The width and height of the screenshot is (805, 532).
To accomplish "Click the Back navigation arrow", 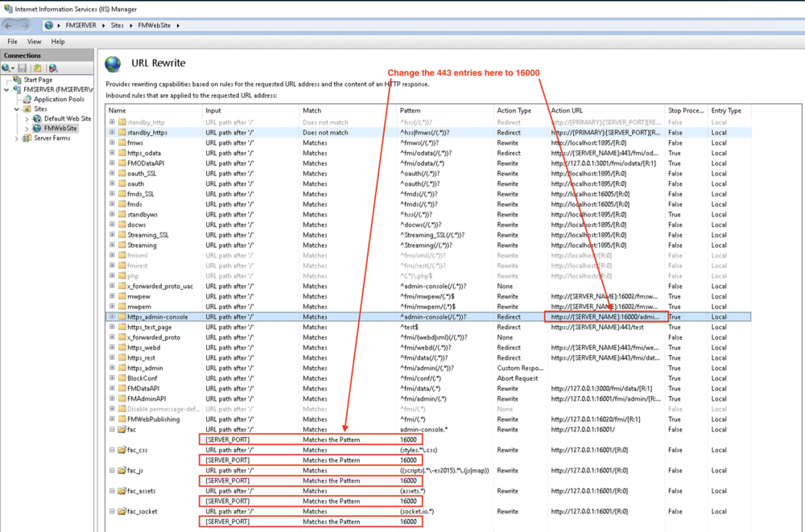I will coord(9,25).
